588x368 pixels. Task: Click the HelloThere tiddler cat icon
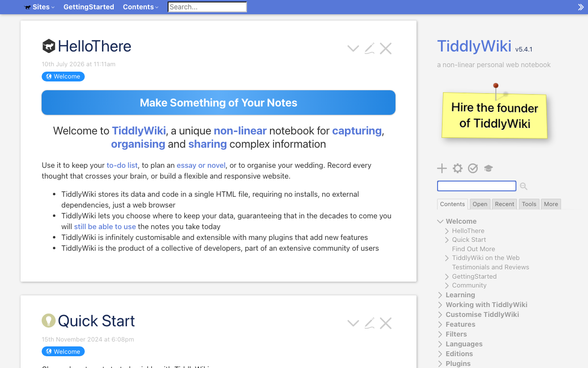click(x=49, y=46)
